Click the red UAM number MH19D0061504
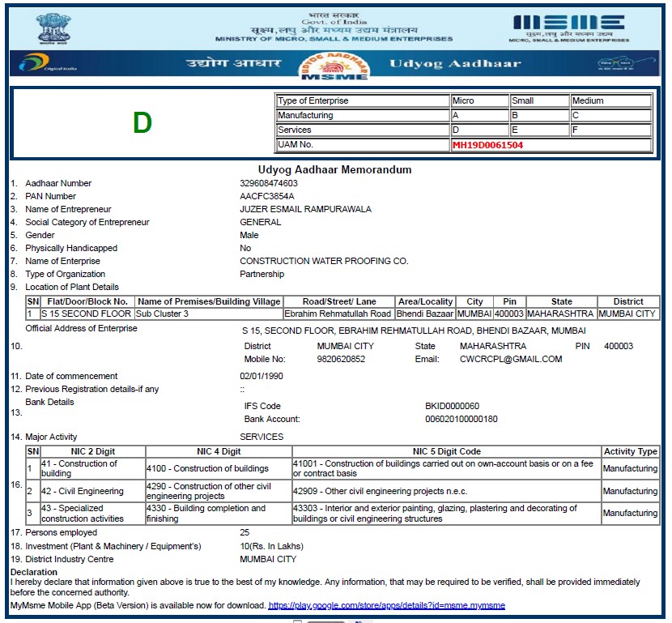 pyautogui.click(x=487, y=145)
